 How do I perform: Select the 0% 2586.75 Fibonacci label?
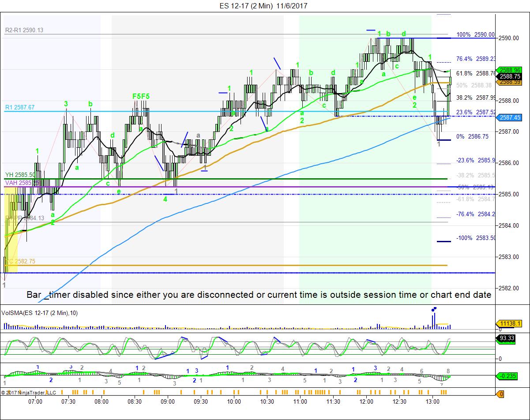pyautogui.click(x=473, y=137)
